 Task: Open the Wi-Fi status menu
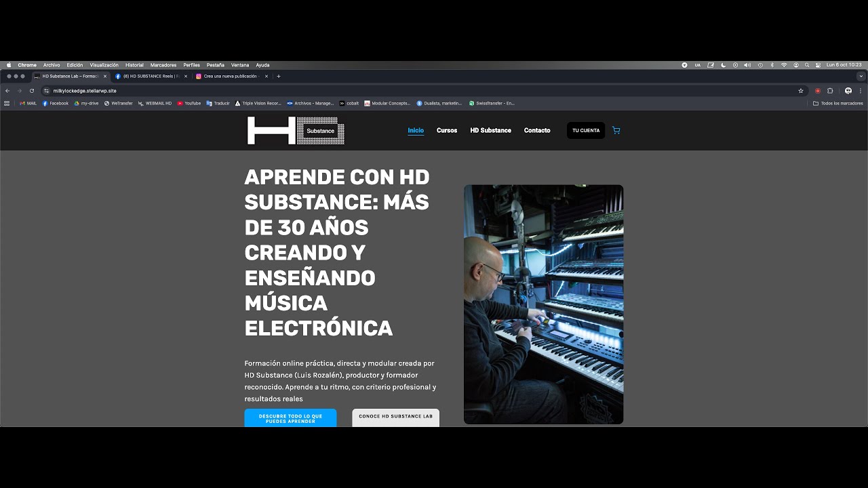pos(784,65)
